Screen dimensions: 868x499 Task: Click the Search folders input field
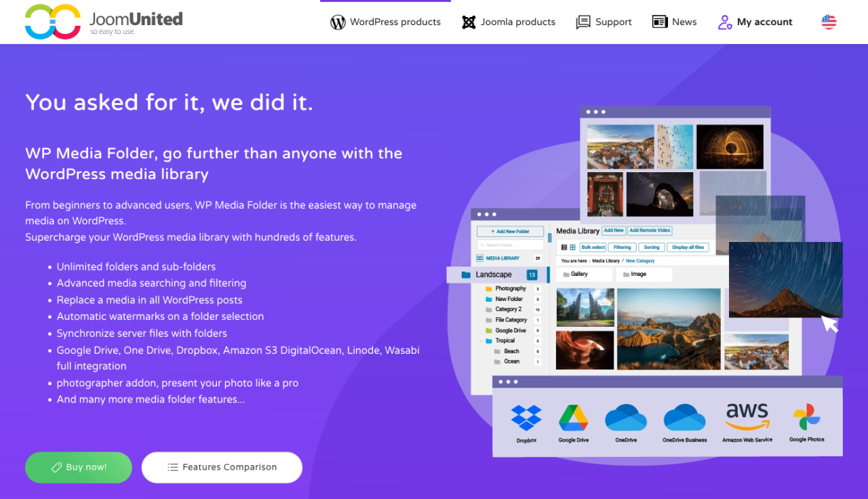[510, 245]
